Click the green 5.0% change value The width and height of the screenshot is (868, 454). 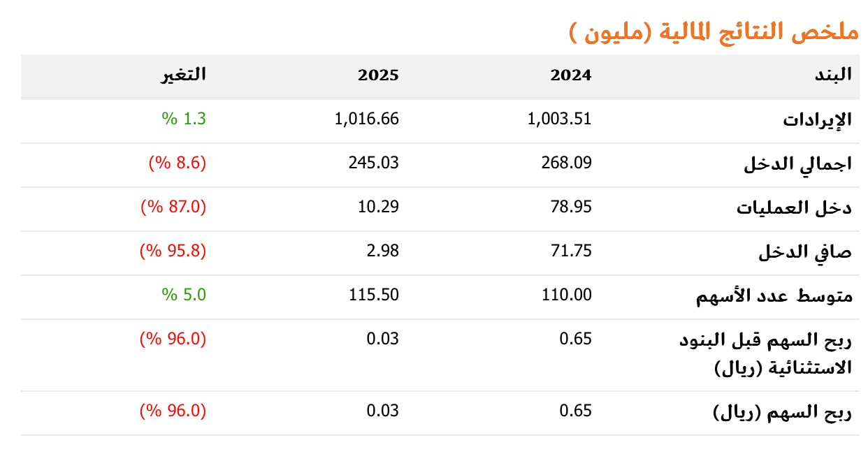pyautogui.click(x=185, y=295)
